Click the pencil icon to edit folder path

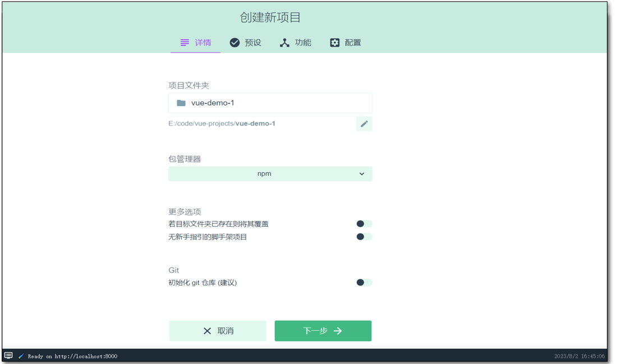coord(364,124)
